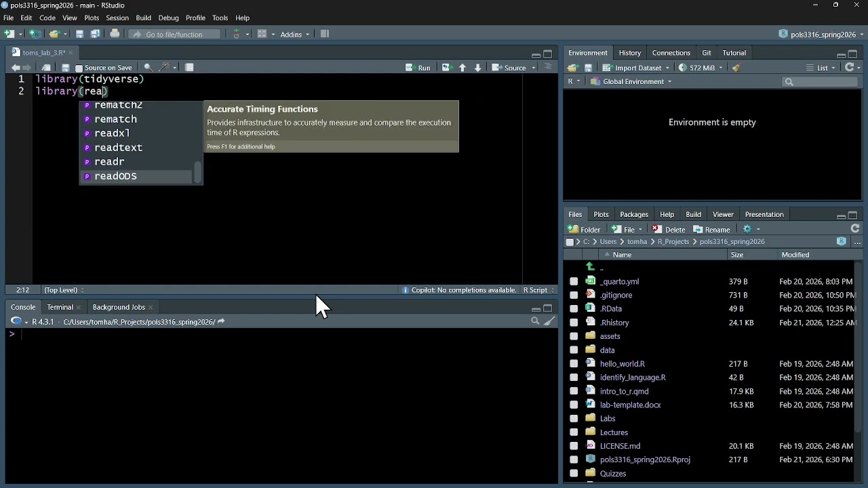The width and height of the screenshot is (868, 488).
Task: Select the checkbox for the data folder
Action: point(574,350)
